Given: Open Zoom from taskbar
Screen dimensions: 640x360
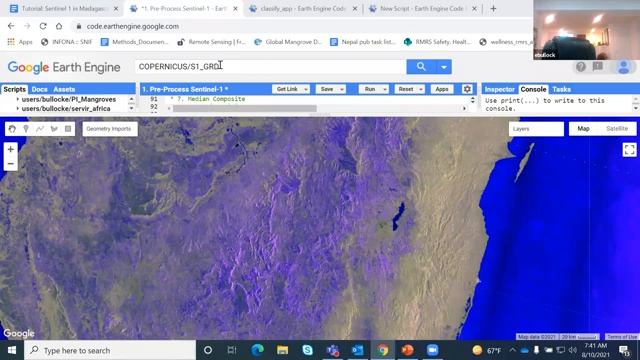Looking at the screenshot, I should [x=432, y=350].
